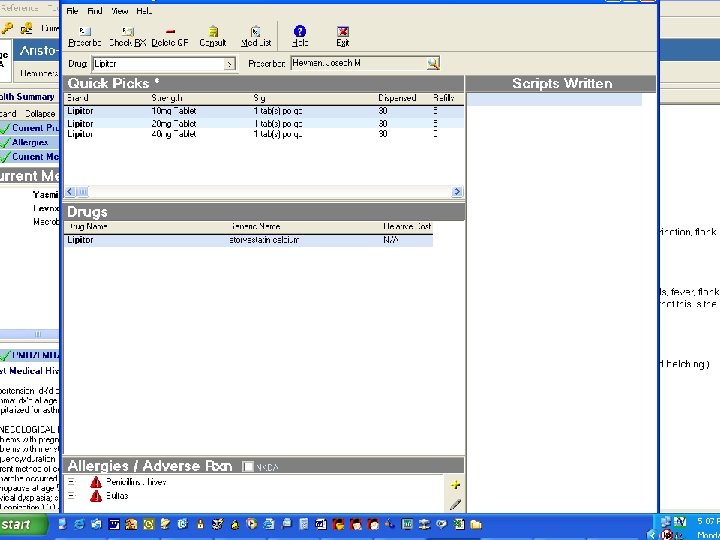The image size is (720, 540).
Task: Open the Current Me link in Health Summary
Action: 35,157
